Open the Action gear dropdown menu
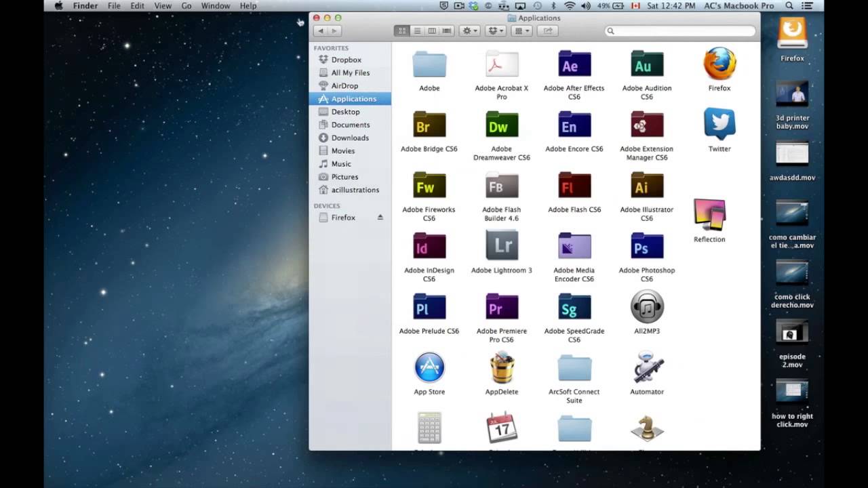868x488 pixels. pos(469,30)
